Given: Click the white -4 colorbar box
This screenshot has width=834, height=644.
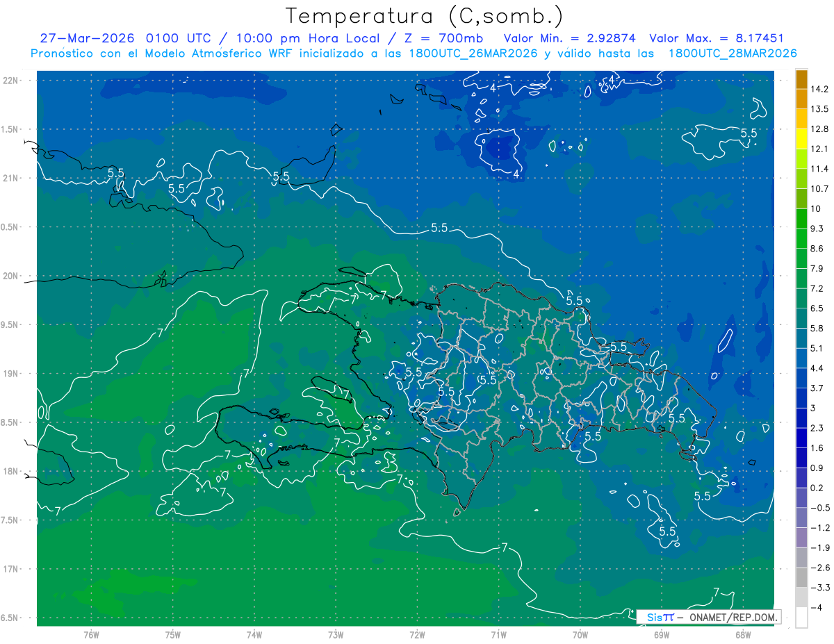Looking at the screenshot, I should 801,618.
